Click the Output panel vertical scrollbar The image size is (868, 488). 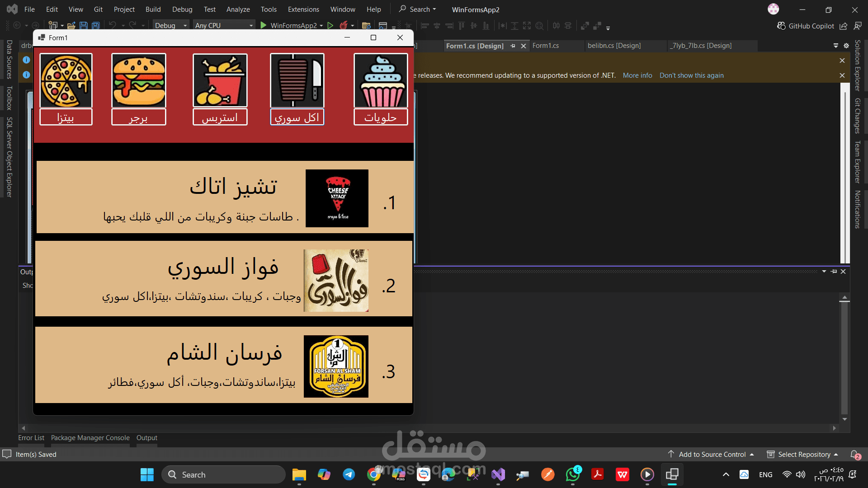click(x=844, y=357)
